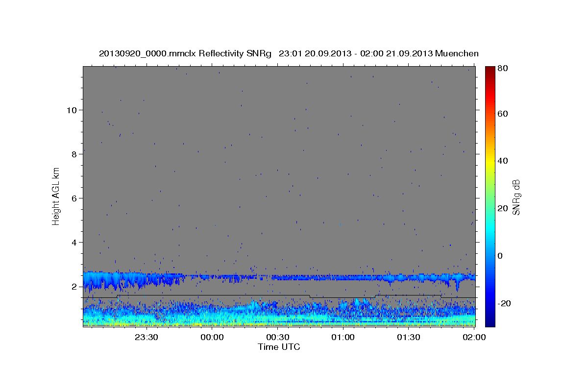The image size is (588, 392).
Task: Click the colorbar value 80
Action: (x=502, y=69)
